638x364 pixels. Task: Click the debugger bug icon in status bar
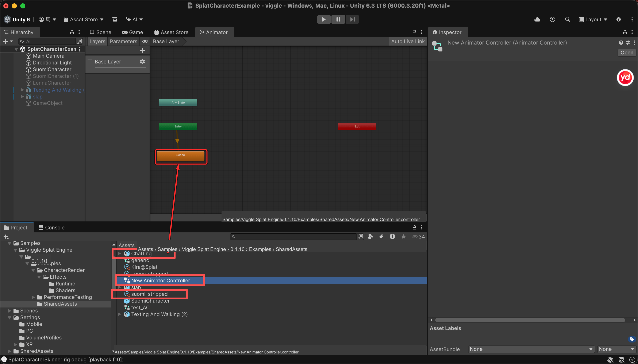pyautogui.click(x=610, y=360)
